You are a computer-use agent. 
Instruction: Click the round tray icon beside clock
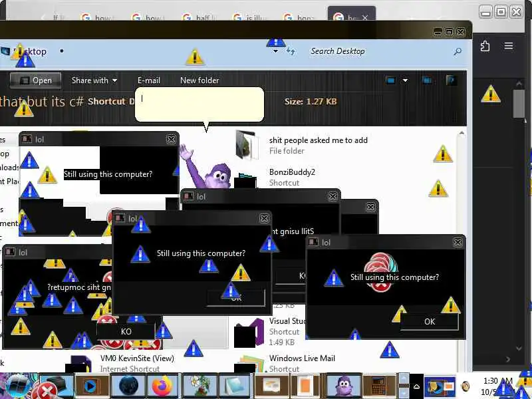click(465, 386)
